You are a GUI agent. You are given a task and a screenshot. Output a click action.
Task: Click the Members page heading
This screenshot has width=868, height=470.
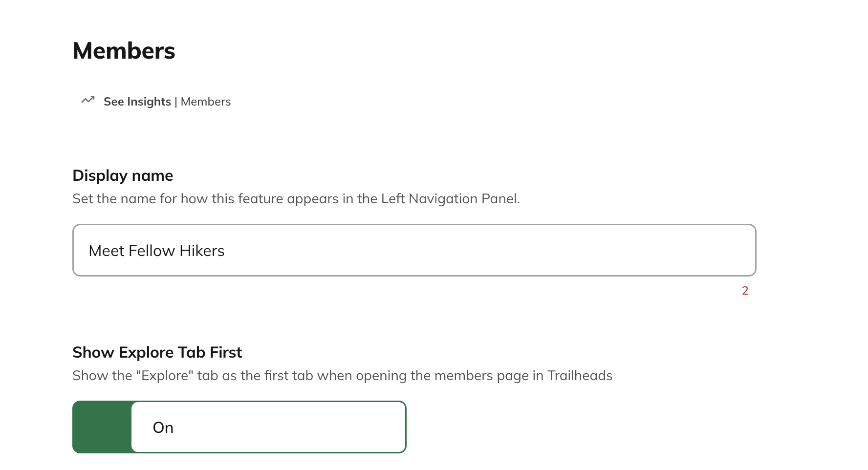tap(124, 51)
